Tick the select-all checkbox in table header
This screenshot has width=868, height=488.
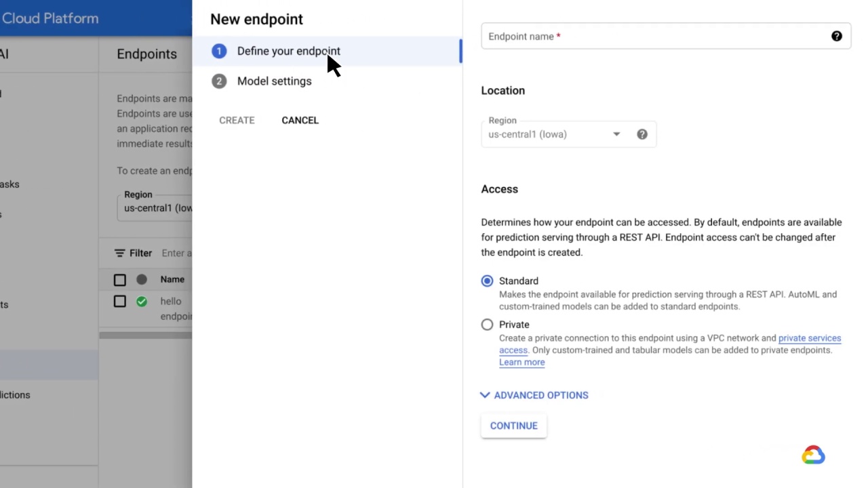coord(120,280)
